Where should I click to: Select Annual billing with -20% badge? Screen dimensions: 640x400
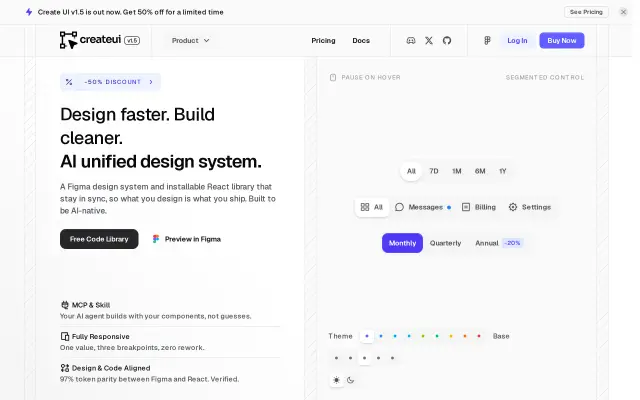pos(499,243)
